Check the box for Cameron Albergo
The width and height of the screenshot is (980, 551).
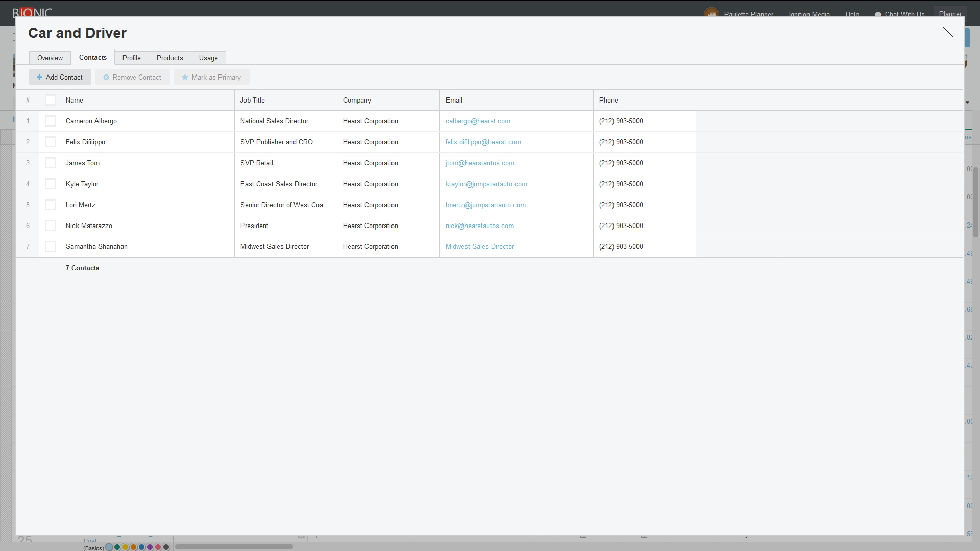[51, 121]
